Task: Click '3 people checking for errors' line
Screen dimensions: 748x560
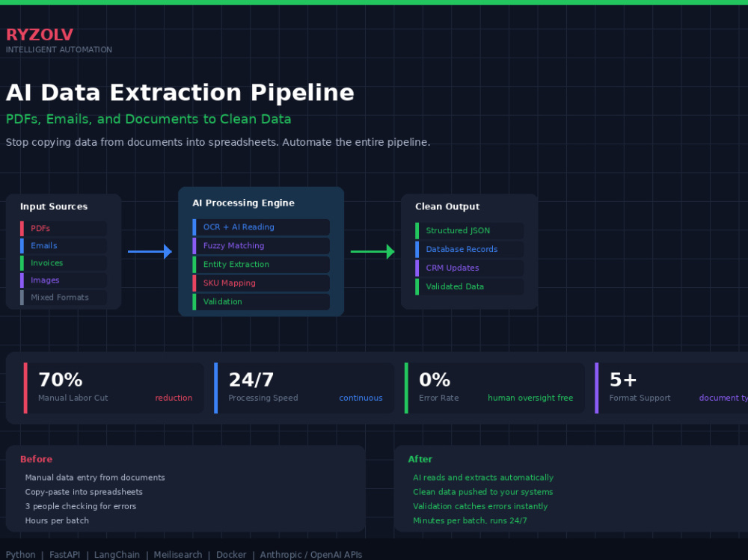Action: (81, 506)
